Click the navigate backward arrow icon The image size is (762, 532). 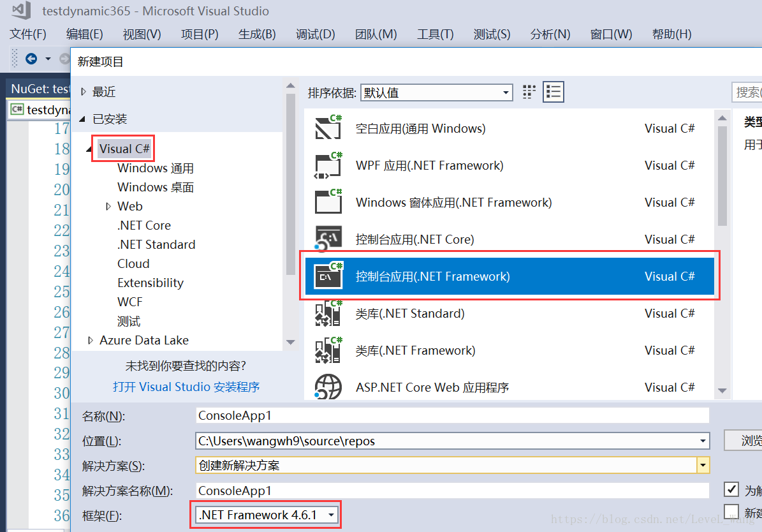coord(31,59)
